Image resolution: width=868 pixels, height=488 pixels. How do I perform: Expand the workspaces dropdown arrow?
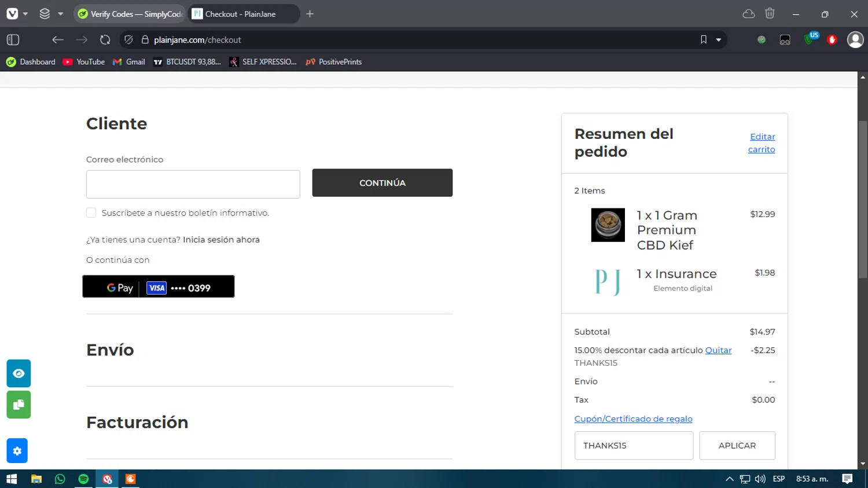pyautogui.click(x=61, y=14)
